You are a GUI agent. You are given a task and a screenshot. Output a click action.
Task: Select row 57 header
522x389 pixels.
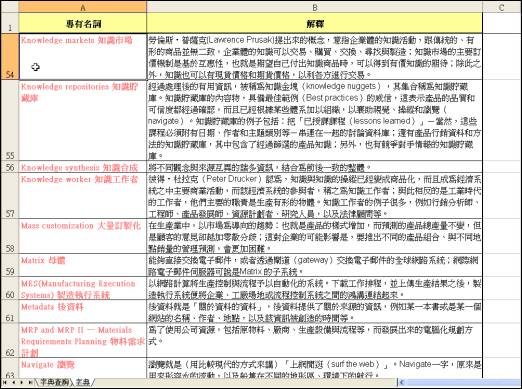pyautogui.click(x=10, y=196)
